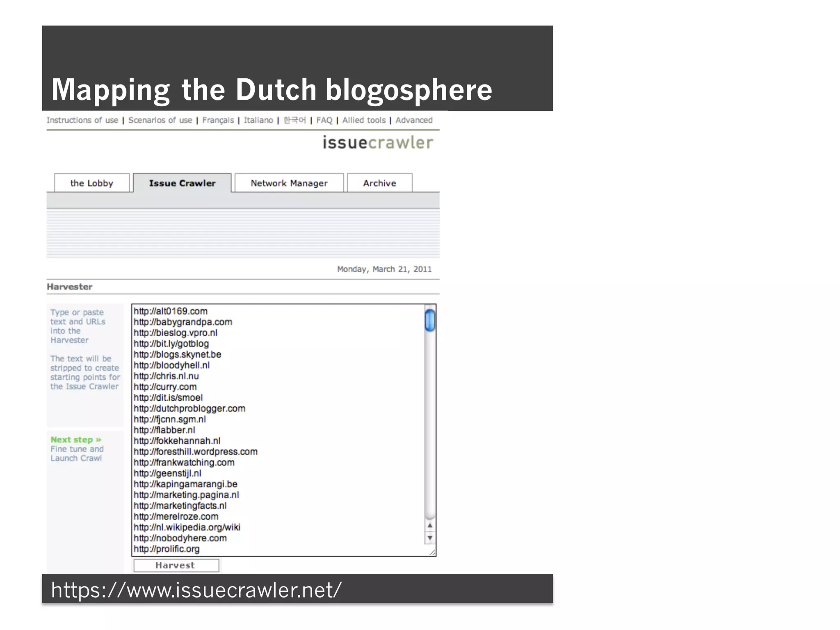Click the line http://fokkehannah.nl

tap(177, 441)
